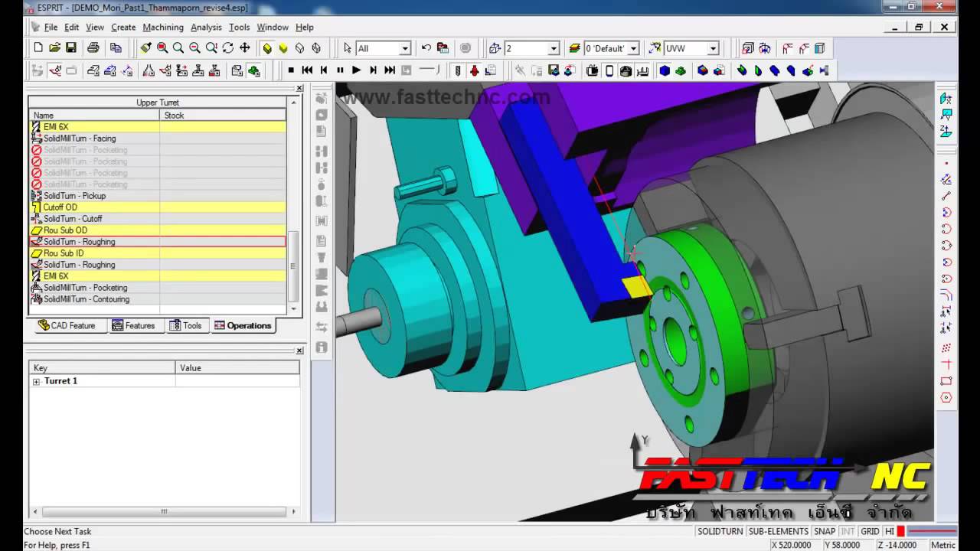Click the Save floppy disk icon

[70, 47]
